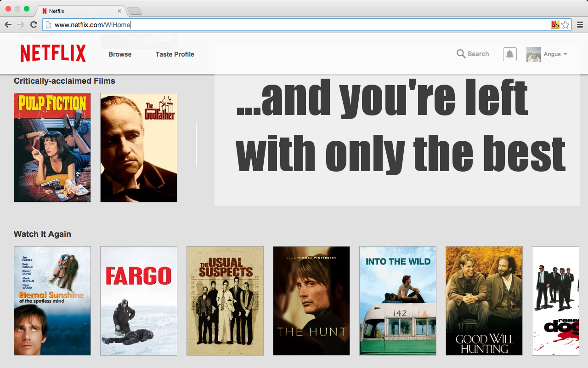Click the Search text label
Screen dimensions: 588x368
click(x=478, y=54)
